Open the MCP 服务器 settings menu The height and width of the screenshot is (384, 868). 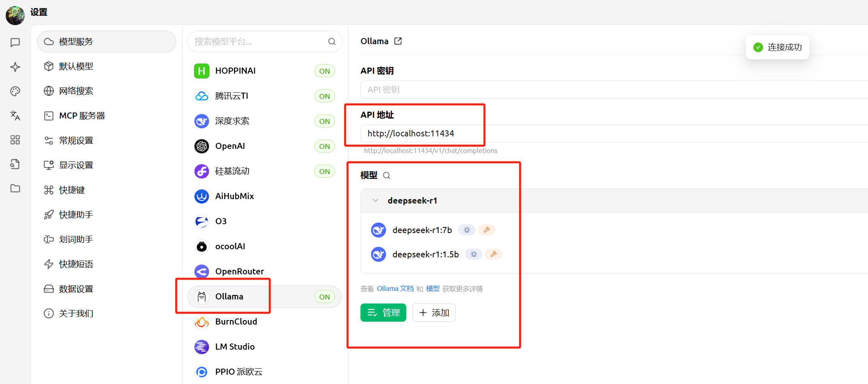pyautogui.click(x=82, y=116)
